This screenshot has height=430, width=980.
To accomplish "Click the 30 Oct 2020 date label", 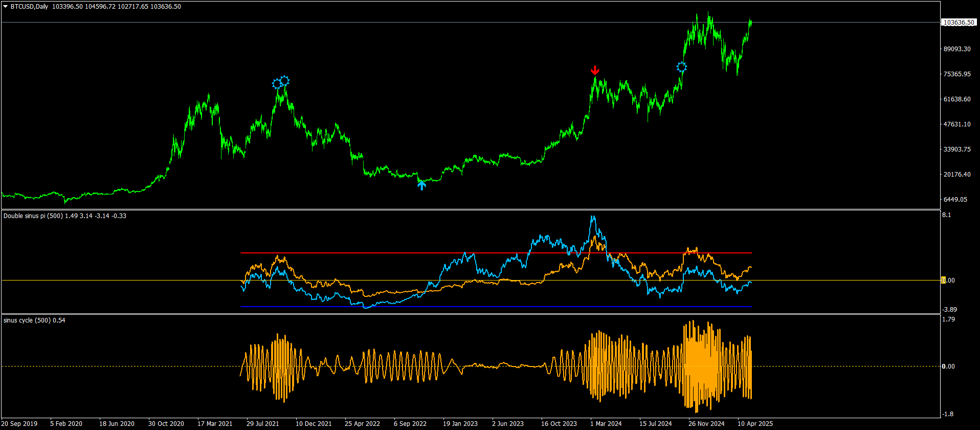I will (x=166, y=424).
